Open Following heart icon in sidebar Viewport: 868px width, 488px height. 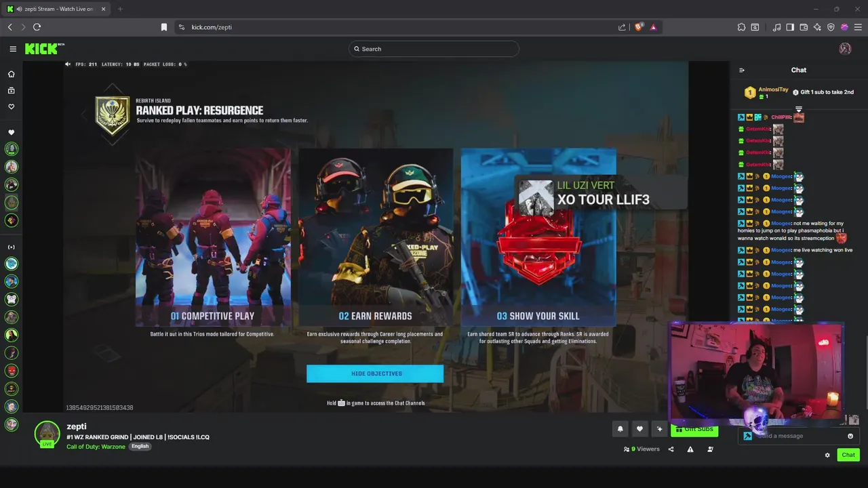click(x=11, y=106)
